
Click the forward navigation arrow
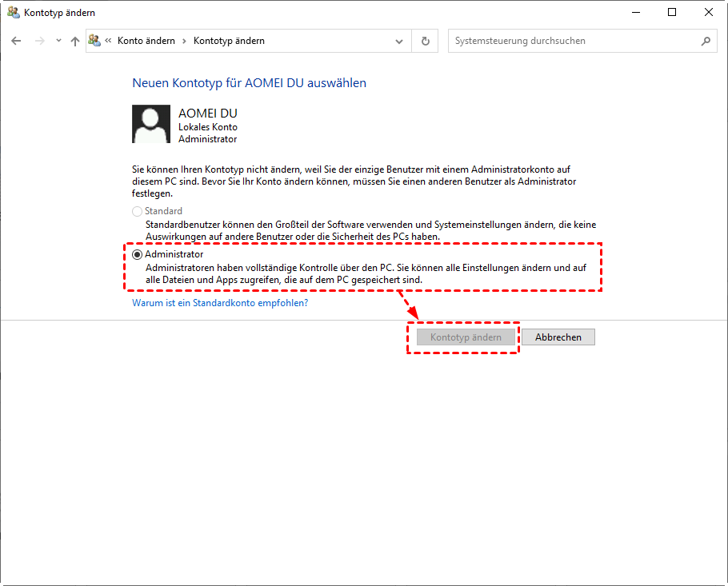click(40, 41)
